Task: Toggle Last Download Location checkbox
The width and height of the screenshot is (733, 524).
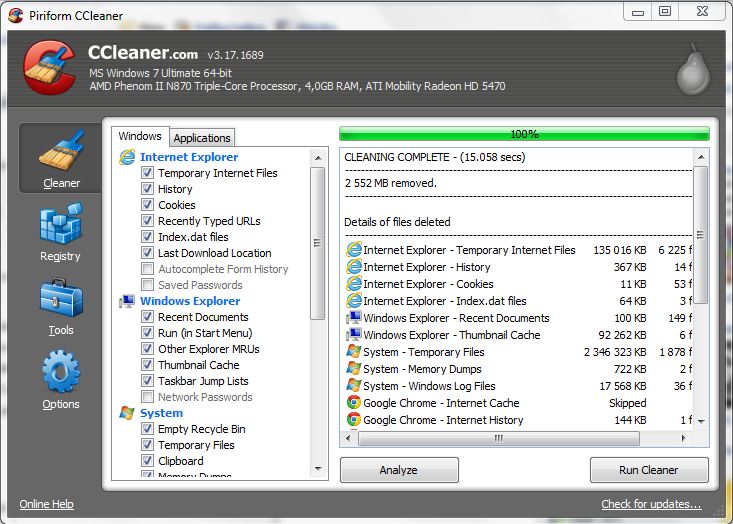Action: point(147,252)
